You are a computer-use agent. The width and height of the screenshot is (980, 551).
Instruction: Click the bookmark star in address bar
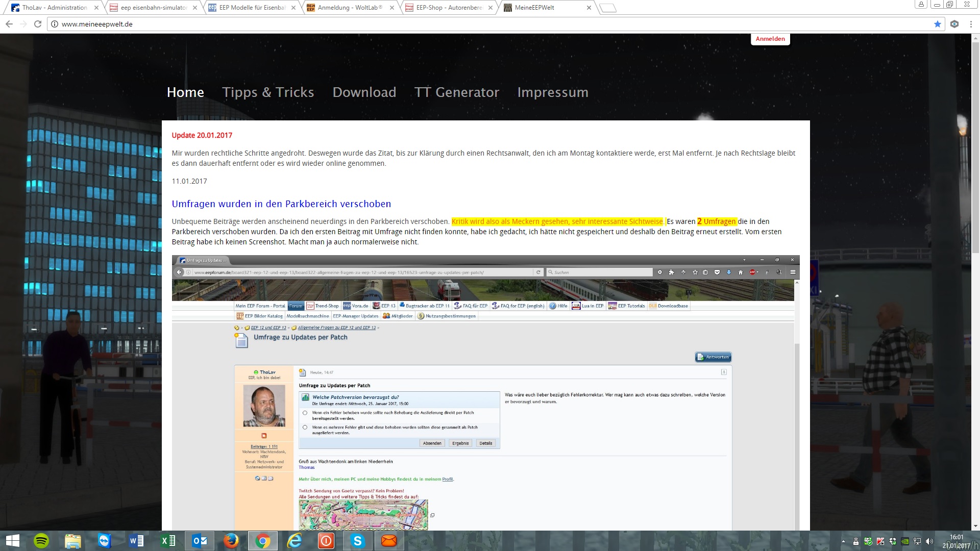[x=937, y=24]
